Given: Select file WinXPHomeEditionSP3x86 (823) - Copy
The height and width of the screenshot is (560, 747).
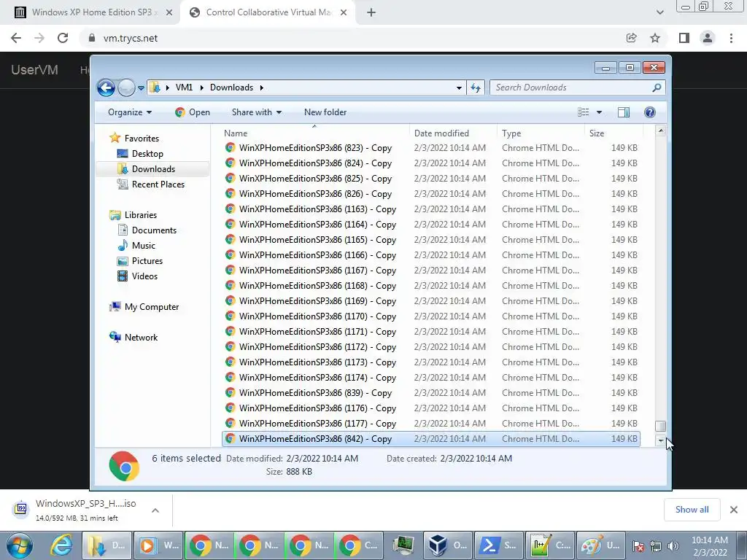Looking at the screenshot, I should (x=430, y=148).
